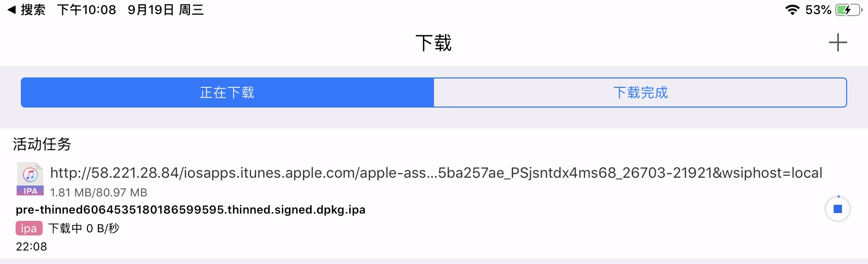Open the http://58.221.28.84 download URL
This screenshot has height=264, width=868.
(x=436, y=173)
